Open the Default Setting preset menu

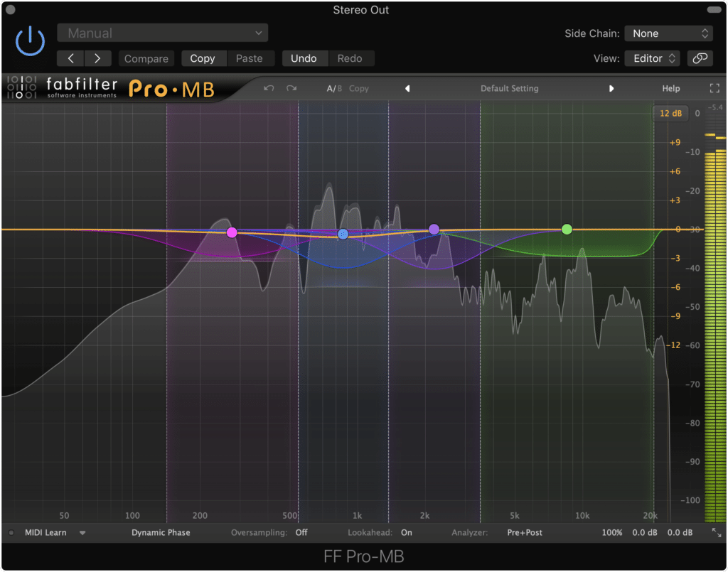pos(509,88)
